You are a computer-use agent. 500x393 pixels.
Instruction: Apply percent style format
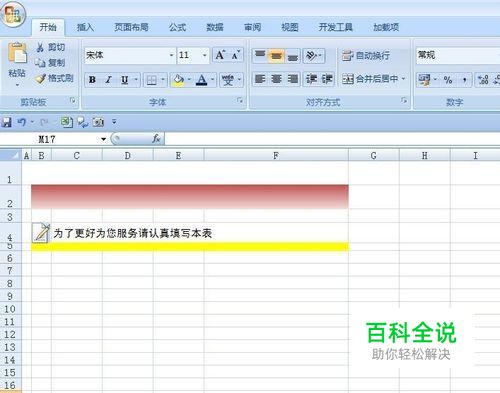[x=448, y=80]
